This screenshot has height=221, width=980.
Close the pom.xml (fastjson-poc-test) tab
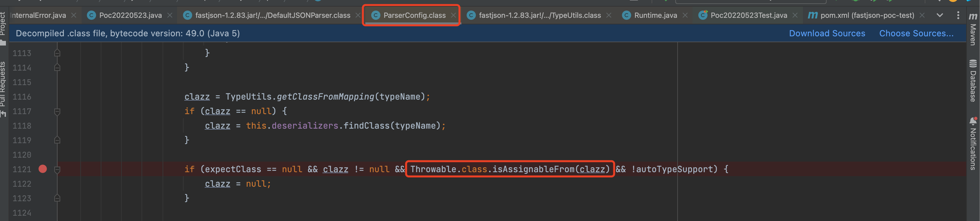click(922, 15)
